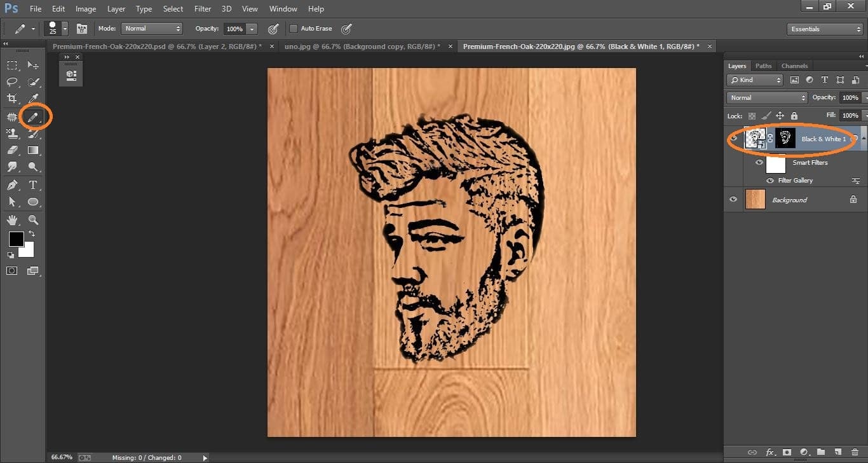Expand the Opacity percentage dropdown
868x463 pixels.
252,28
